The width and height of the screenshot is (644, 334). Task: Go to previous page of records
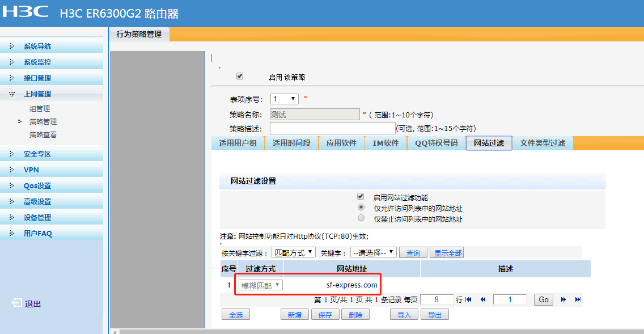483,299
